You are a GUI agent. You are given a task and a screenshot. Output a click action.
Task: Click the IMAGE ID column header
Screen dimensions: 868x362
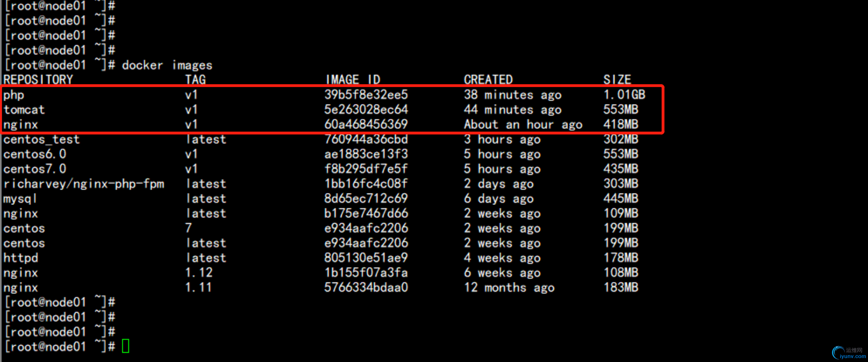[x=352, y=80]
